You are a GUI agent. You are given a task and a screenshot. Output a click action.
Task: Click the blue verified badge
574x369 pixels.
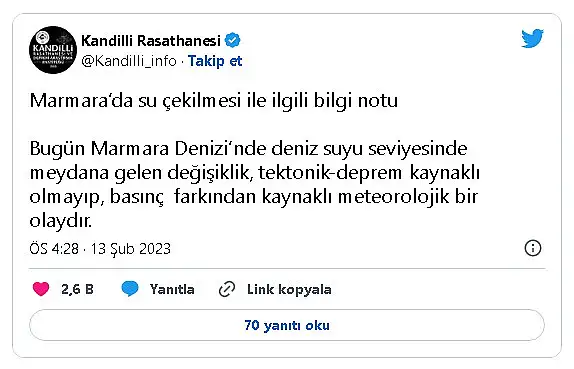tap(232, 40)
